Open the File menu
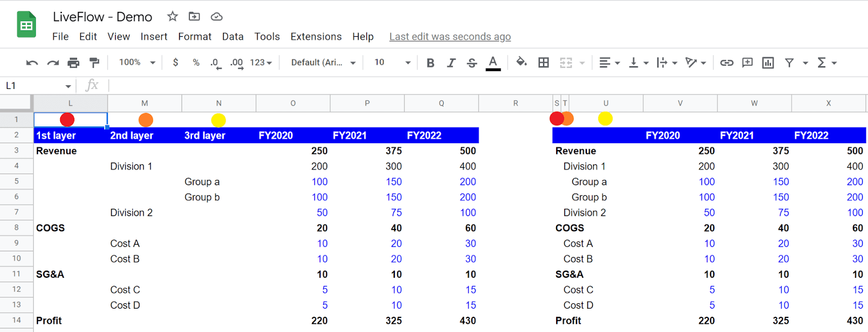This screenshot has width=868, height=332. (60, 36)
